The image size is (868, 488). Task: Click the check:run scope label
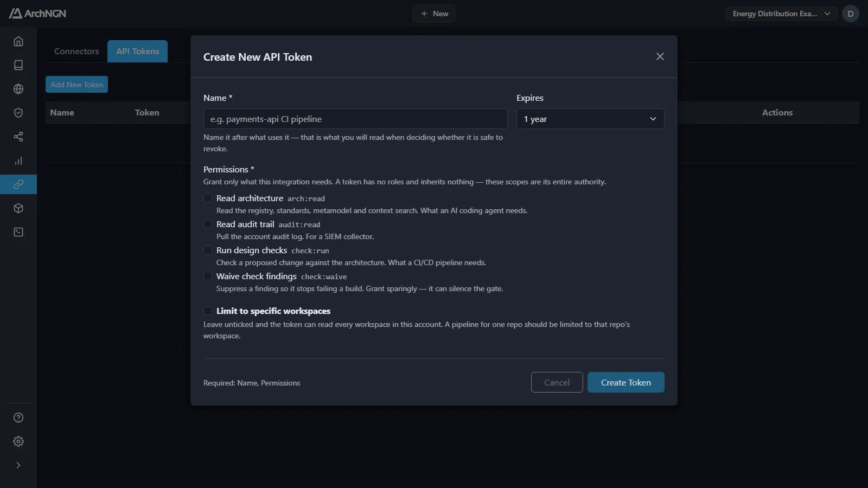point(310,251)
